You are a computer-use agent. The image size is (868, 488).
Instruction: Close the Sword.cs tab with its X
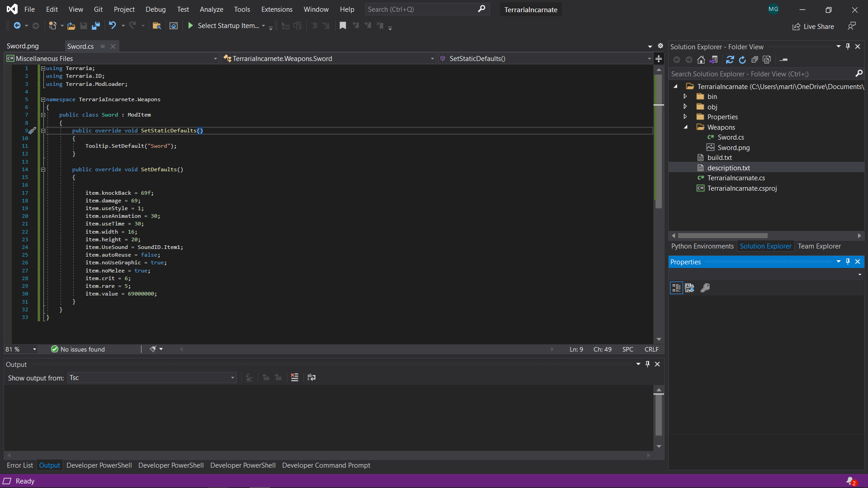(113, 47)
